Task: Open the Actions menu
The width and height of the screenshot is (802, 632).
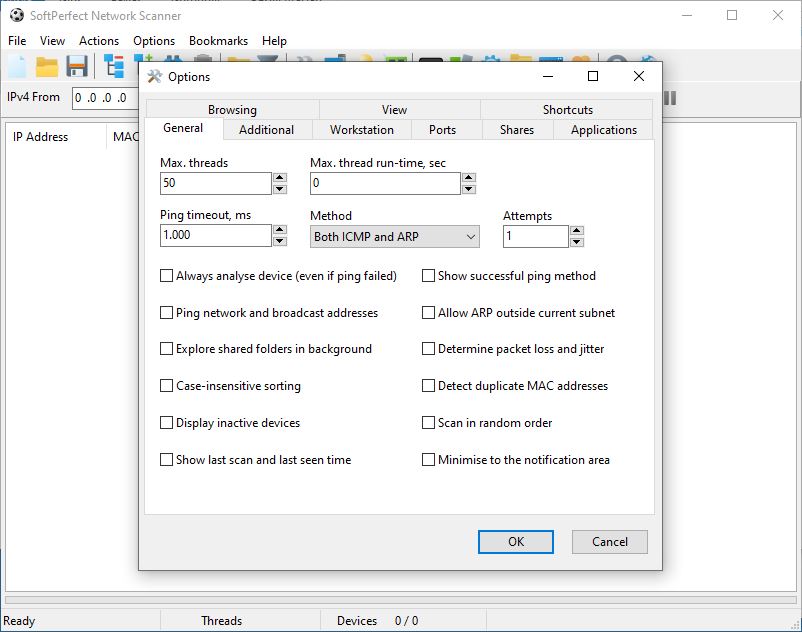Action: [99, 41]
